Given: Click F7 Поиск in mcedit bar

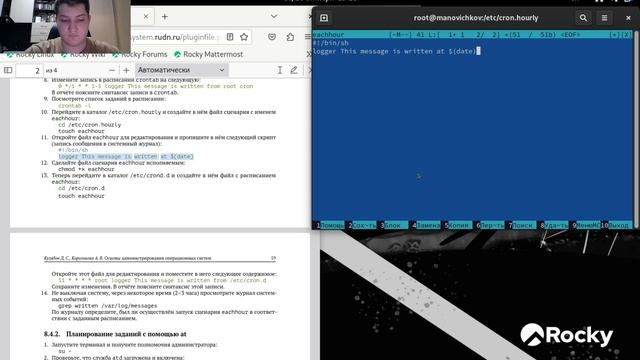Looking at the screenshot, I should click(x=522, y=225).
